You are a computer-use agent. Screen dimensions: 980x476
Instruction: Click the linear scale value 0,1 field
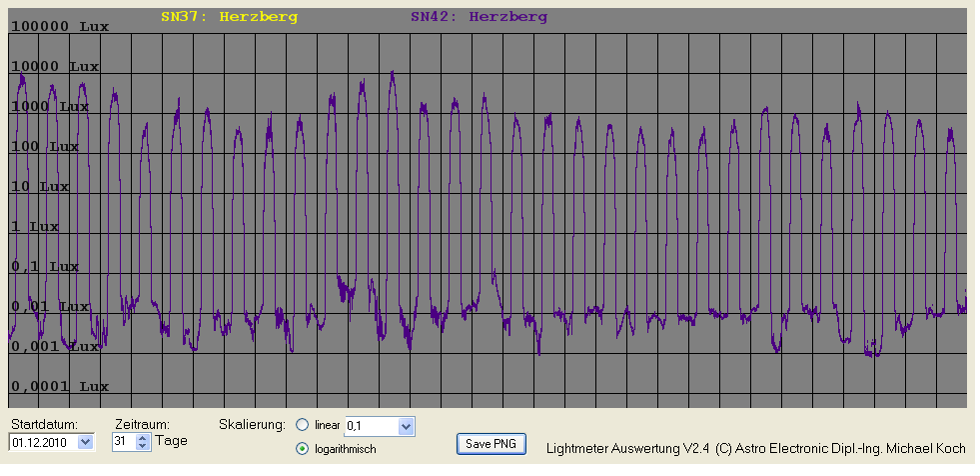point(370,427)
